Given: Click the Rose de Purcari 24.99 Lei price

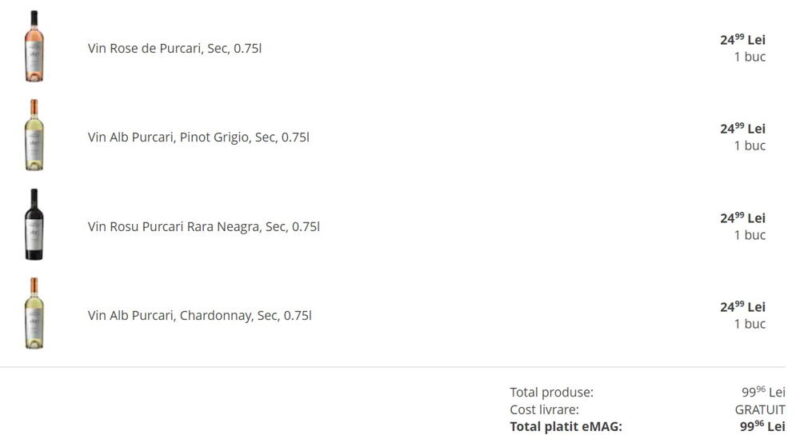Looking at the screenshot, I should pos(742,40).
